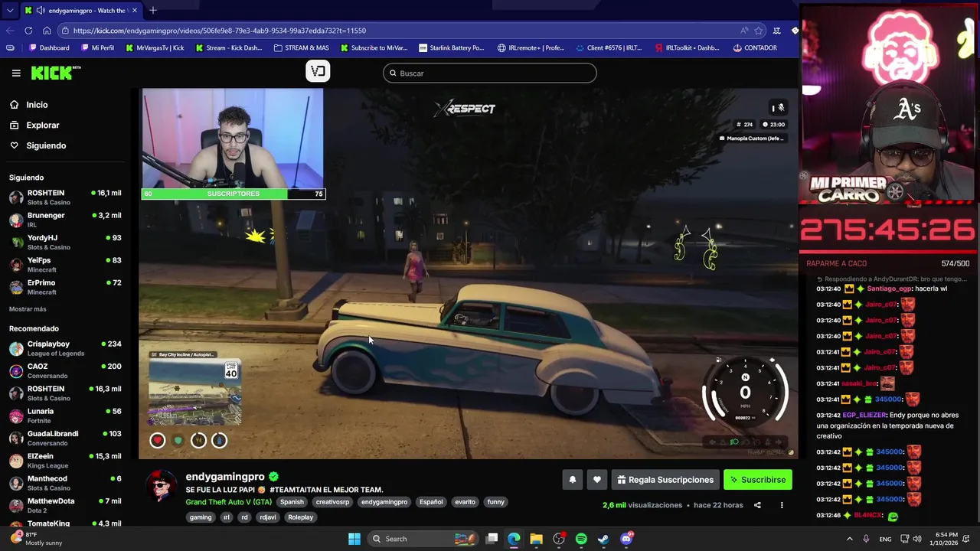The width and height of the screenshot is (980, 551).
Task: Open Manthecod channel
Action: click(x=65, y=483)
